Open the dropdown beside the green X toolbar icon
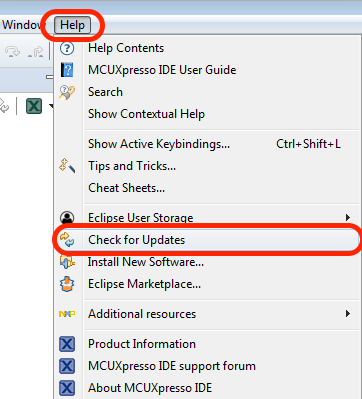362x399 pixels. pyautogui.click(x=51, y=107)
